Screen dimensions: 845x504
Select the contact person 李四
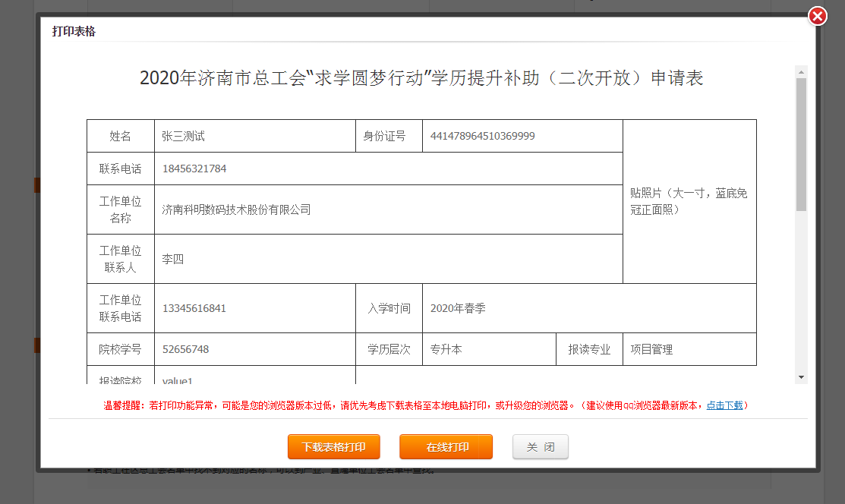coord(173,259)
